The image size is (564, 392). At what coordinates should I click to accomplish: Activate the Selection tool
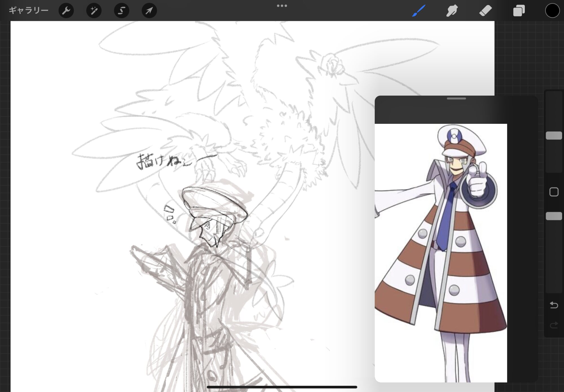(121, 11)
